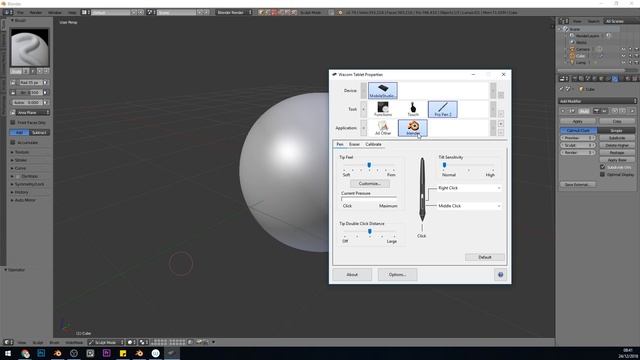Click the Windows Start button
Image resolution: width=640 pixels, height=360 pixels.
click(x=8, y=353)
